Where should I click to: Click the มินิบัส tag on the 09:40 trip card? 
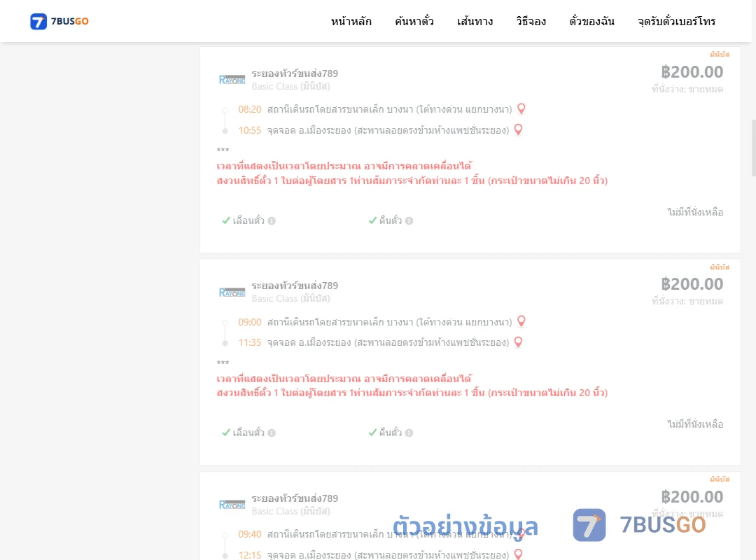click(x=720, y=479)
